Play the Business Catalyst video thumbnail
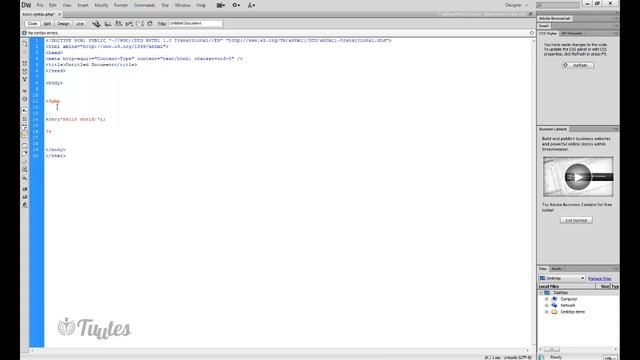The image size is (640, 360). (x=578, y=177)
